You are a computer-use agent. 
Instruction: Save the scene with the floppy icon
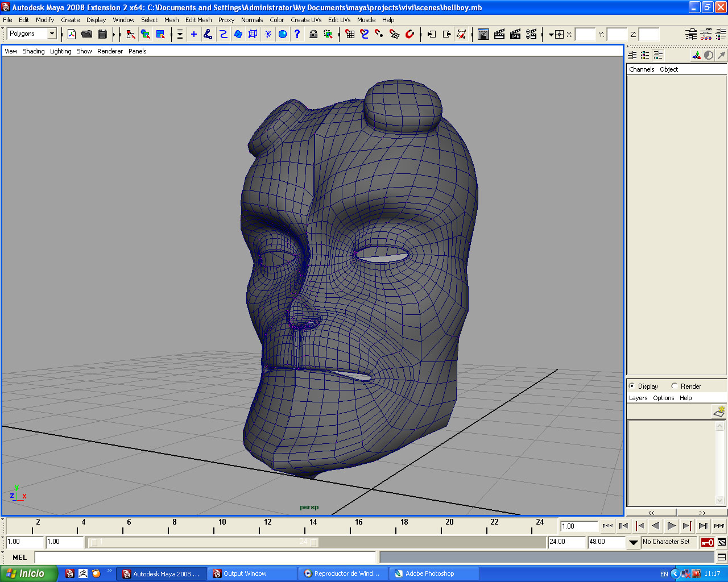point(102,34)
